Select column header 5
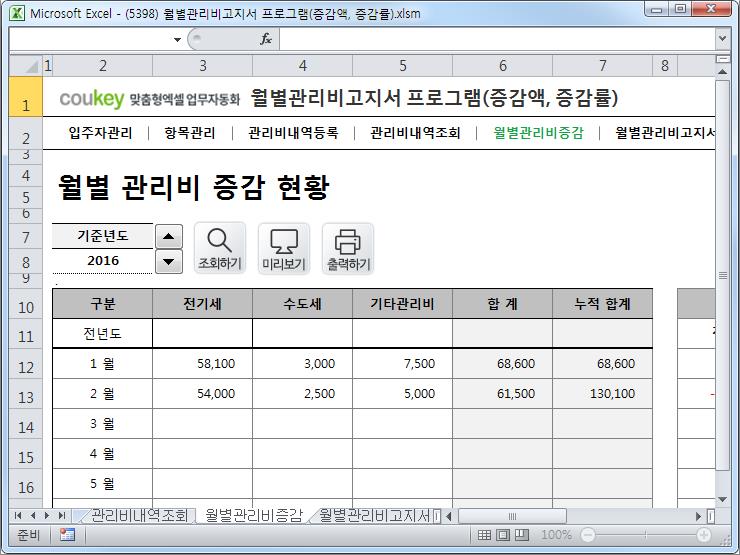 click(403, 66)
